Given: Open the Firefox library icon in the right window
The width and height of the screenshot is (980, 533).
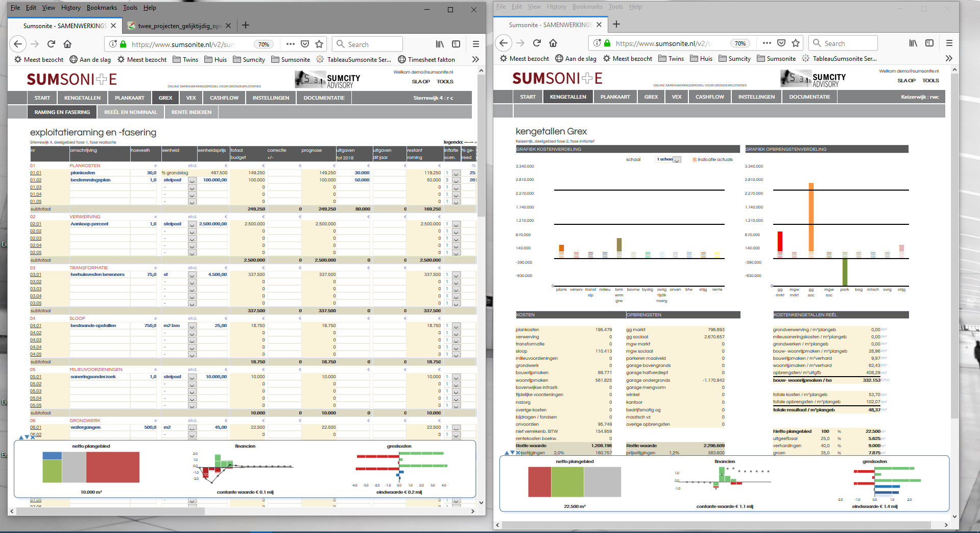Looking at the screenshot, I should 913,43.
